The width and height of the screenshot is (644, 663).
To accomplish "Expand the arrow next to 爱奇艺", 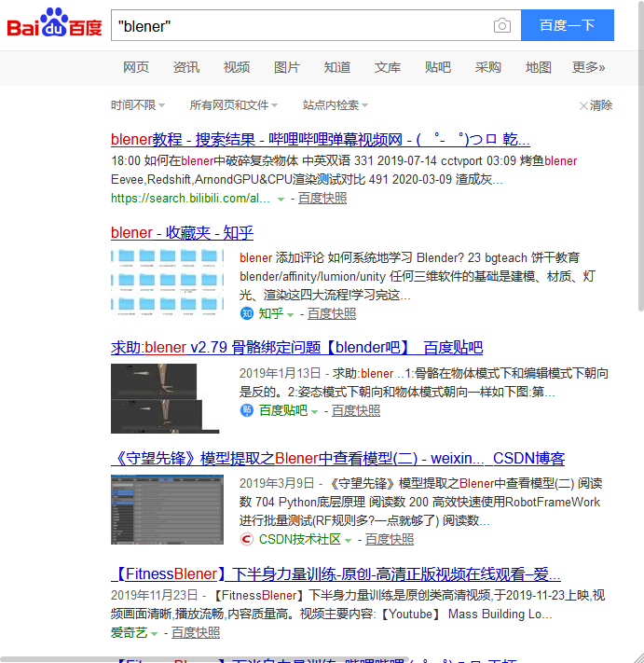I will pyautogui.click(x=154, y=634).
